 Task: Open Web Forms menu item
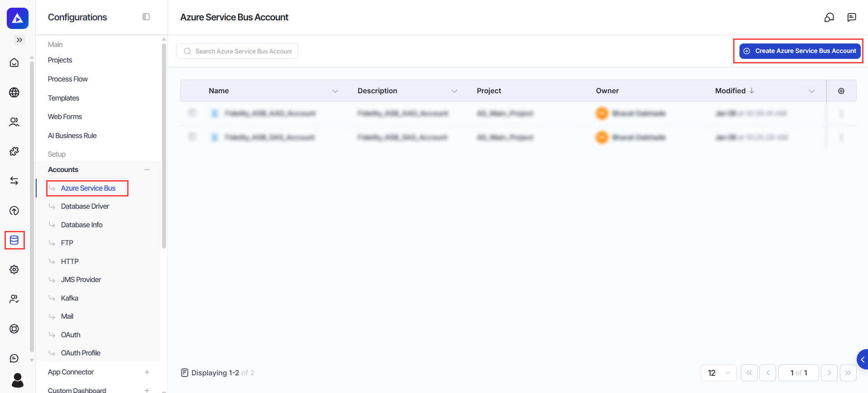coord(65,116)
